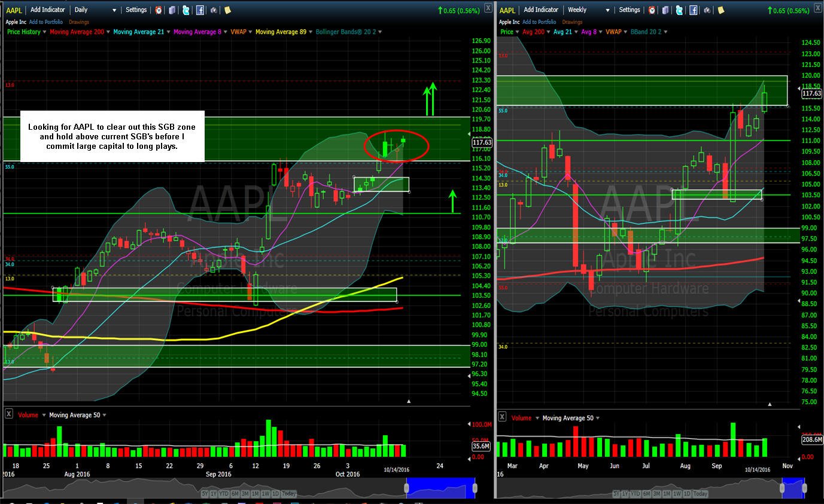Select the YTD range button on Daily chart
The height and width of the screenshot is (504, 824).
(x=225, y=494)
